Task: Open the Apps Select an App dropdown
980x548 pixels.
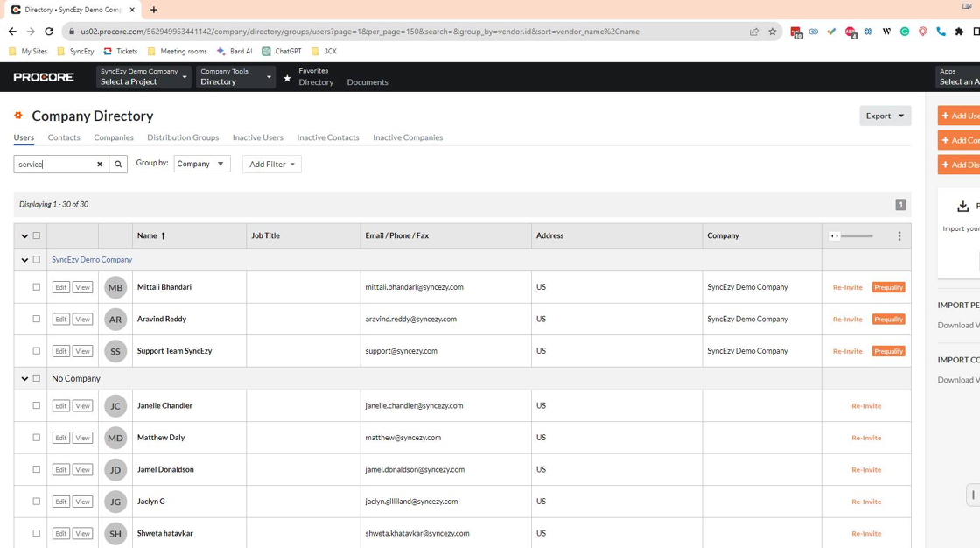Action: pos(958,77)
